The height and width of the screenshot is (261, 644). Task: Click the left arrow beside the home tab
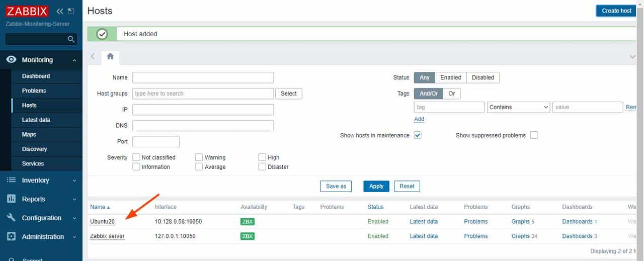[x=93, y=56]
